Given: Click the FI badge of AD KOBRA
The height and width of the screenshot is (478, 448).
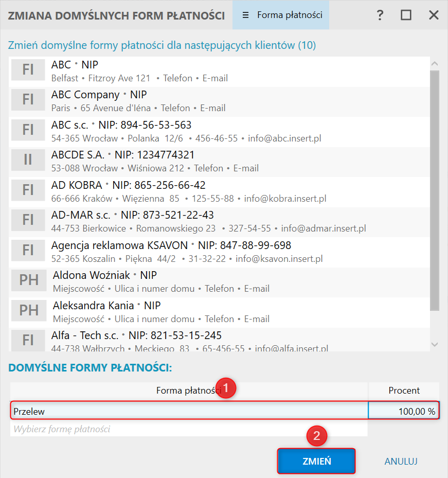Looking at the screenshot, I should click(x=28, y=190).
